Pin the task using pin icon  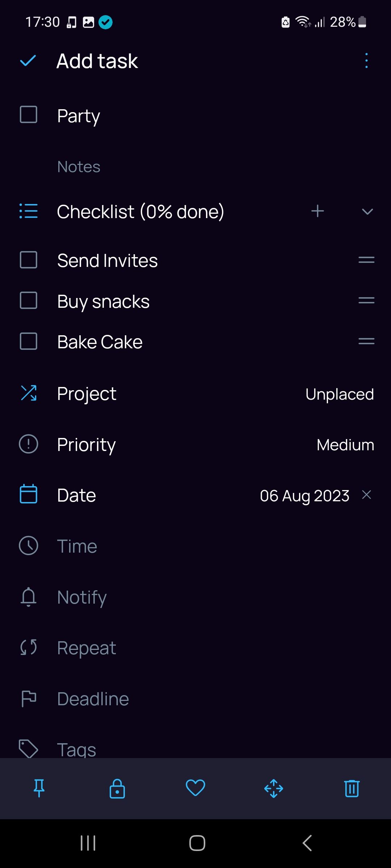(39, 788)
